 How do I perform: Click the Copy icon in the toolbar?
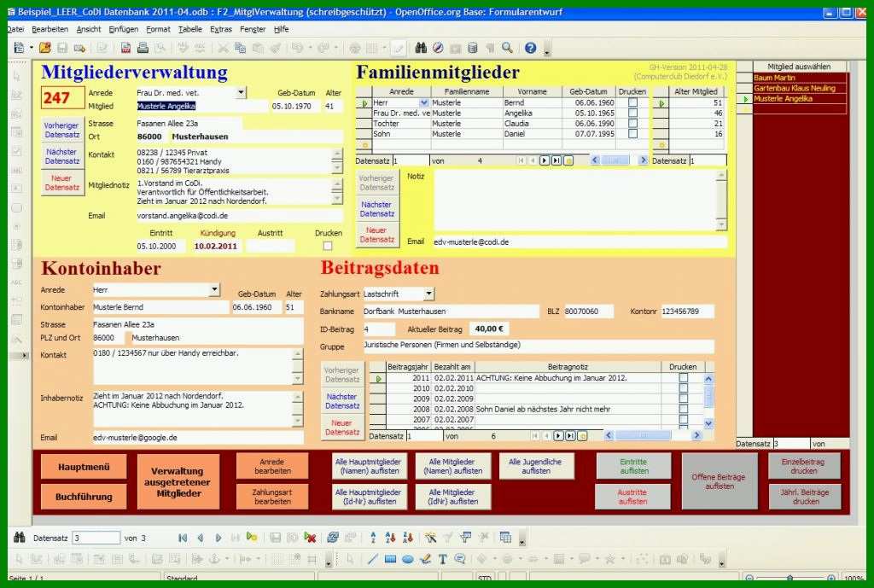(240, 49)
